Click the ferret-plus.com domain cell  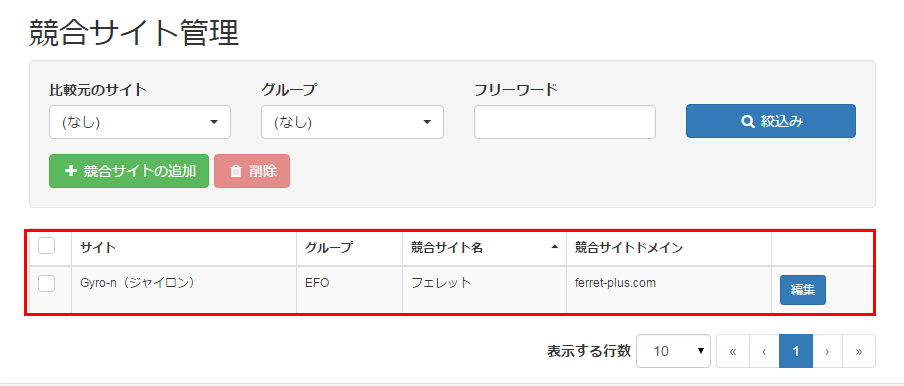615,283
